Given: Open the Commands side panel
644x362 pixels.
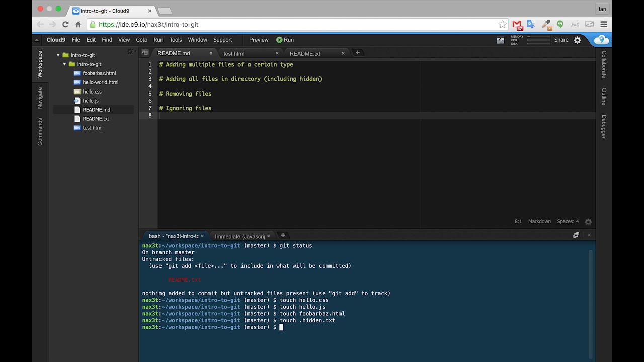Looking at the screenshot, I should [x=40, y=132].
